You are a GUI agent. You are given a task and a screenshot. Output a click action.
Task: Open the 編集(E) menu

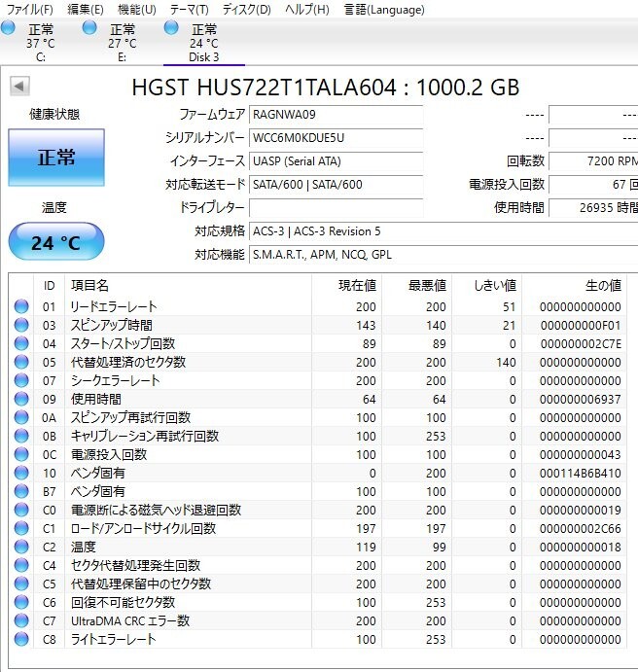tap(86, 9)
